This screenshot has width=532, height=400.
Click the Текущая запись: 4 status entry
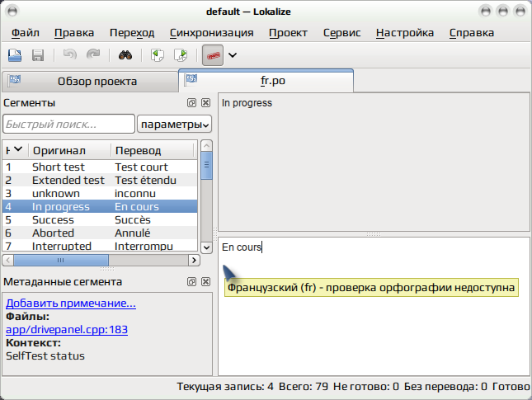coord(225,387)
